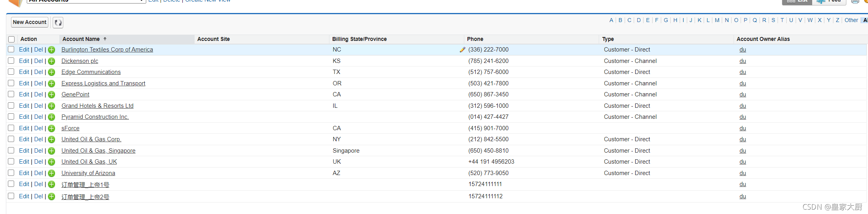Check the GenePoint row checkbox
Screen dimensions: 868x214
(11, 94)
